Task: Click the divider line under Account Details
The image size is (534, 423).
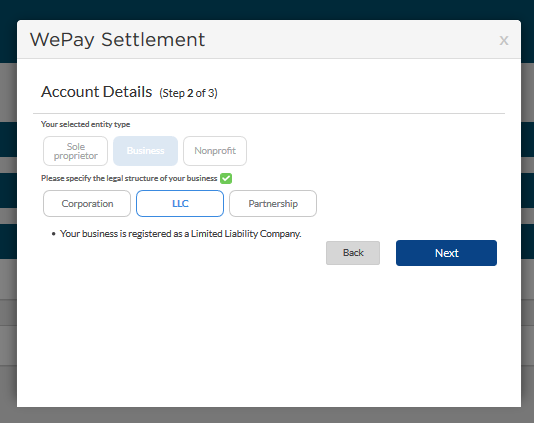Action: point(269,113)
